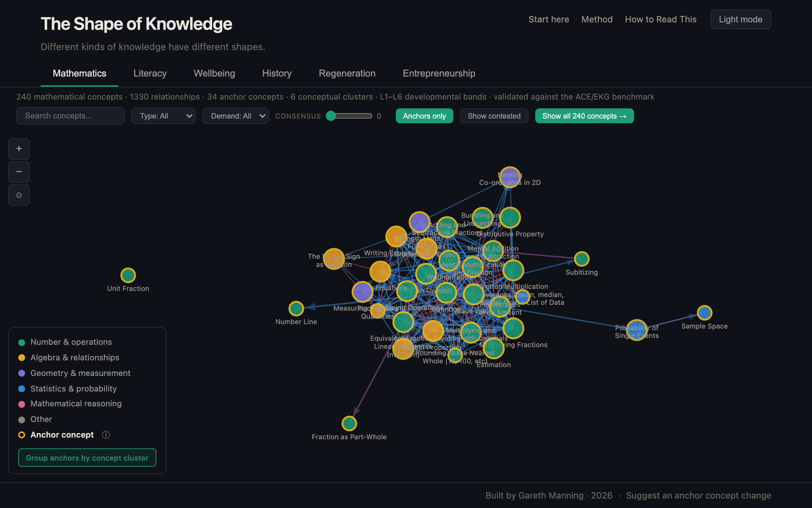Switch to Light mode
812x508 pixels.
click(741, 19)
